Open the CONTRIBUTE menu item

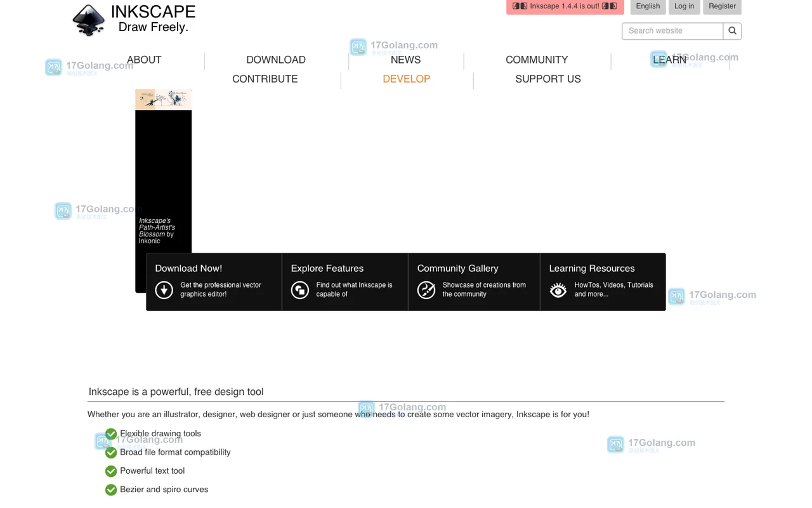point(265,79)
